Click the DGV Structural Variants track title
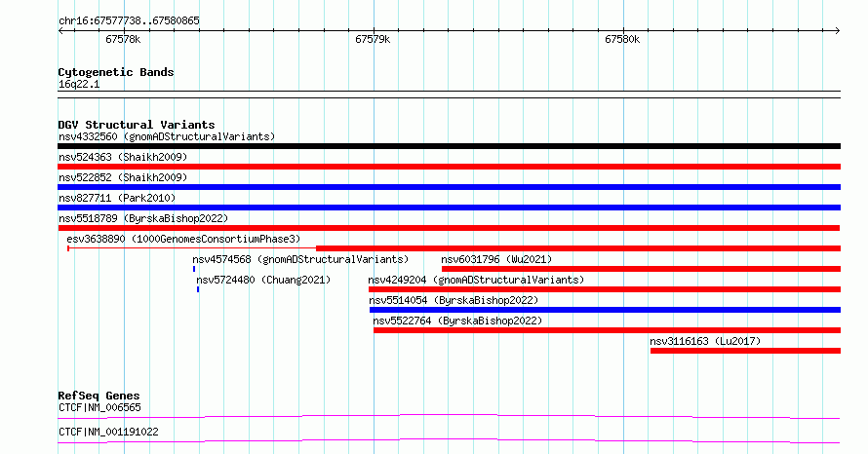 [x=137, y=125]
